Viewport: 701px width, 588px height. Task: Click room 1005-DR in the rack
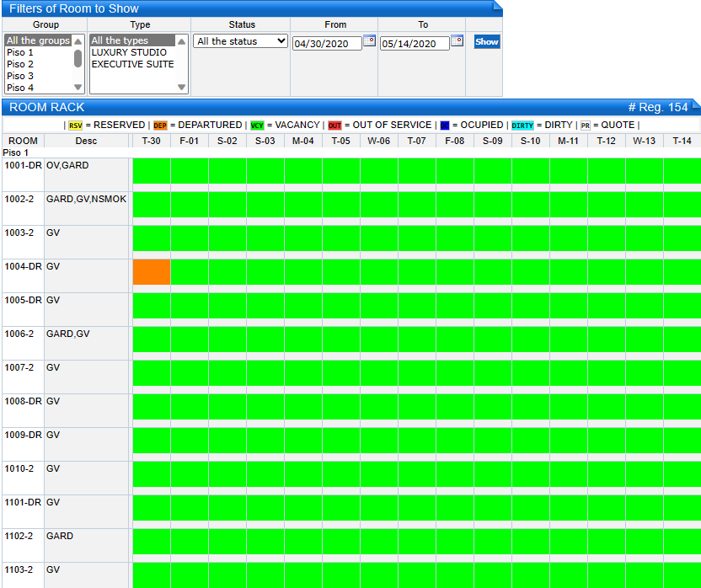coord(23,300)
